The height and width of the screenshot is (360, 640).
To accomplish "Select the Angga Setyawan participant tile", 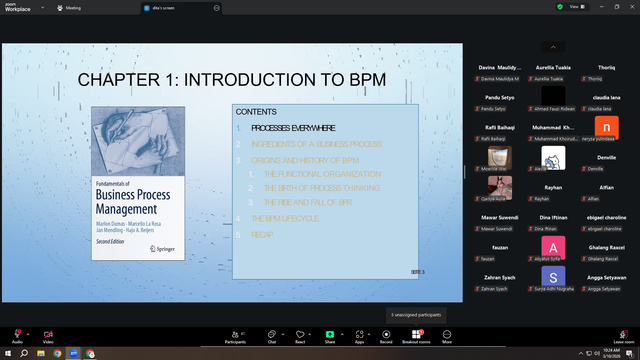I will [x=607, y=283].
